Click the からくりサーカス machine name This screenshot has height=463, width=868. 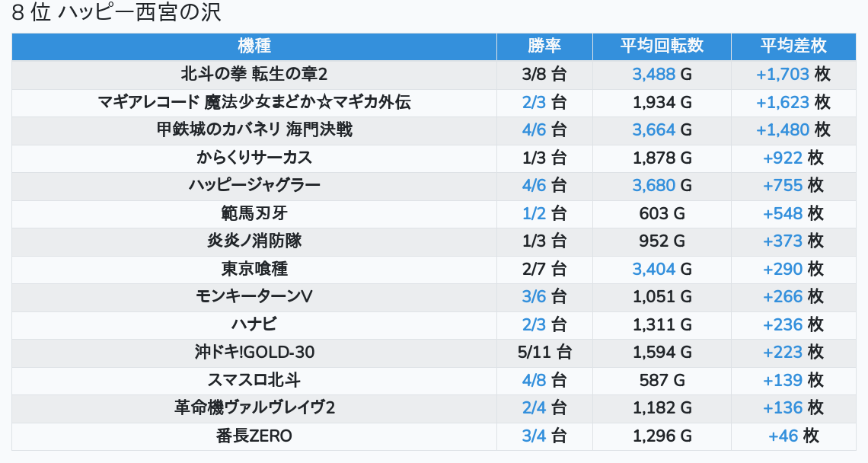tap(254, 158)
